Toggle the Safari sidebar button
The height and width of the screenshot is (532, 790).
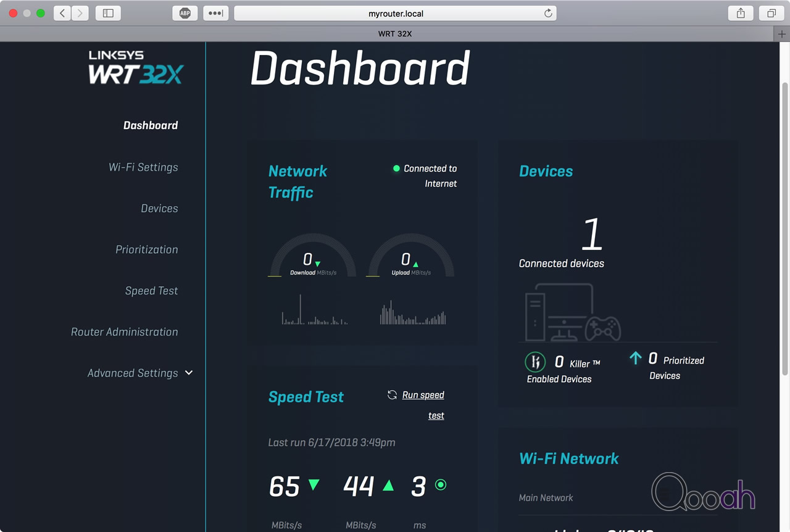tap(108, 13)
